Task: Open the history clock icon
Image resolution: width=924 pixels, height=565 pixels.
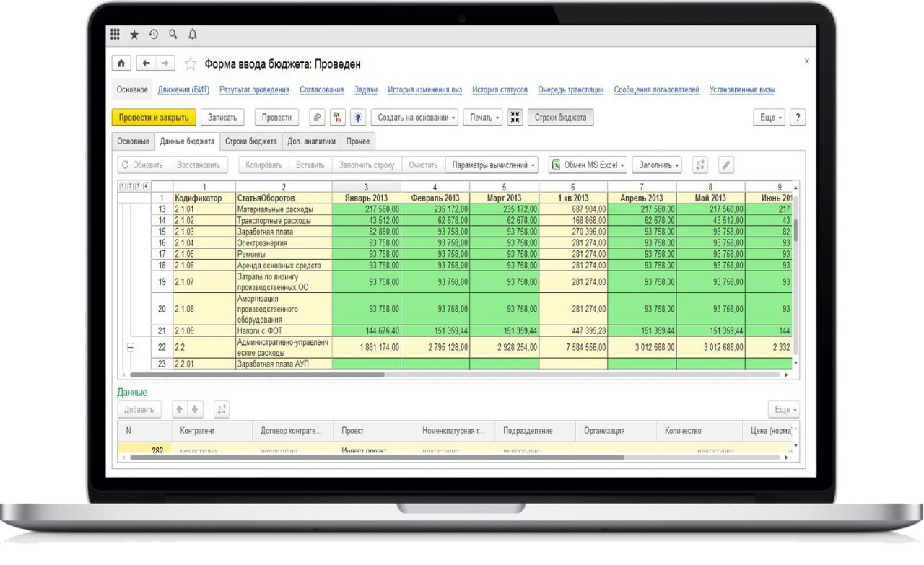Action: (154, 35)
